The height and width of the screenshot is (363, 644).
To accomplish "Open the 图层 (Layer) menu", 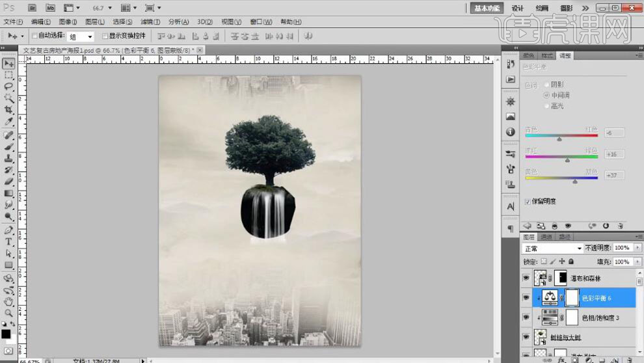I will [95, 21].
